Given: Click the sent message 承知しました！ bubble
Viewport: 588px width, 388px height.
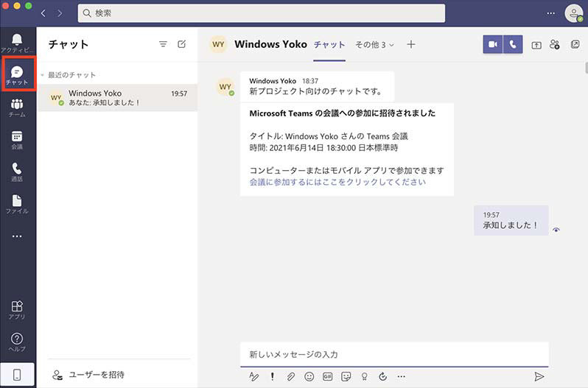Looking at the screenshot, I should tap(511, 220).
